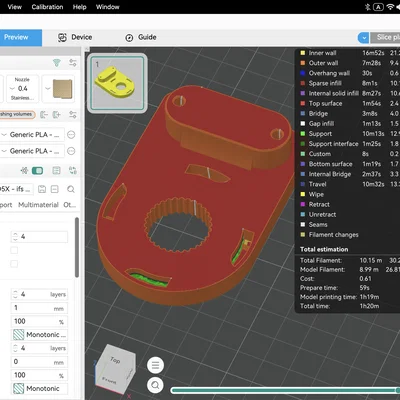This screenshot has width=400, height=400.
Task: Click save preset floppy disk icon
Action: [x=42, y=189]
